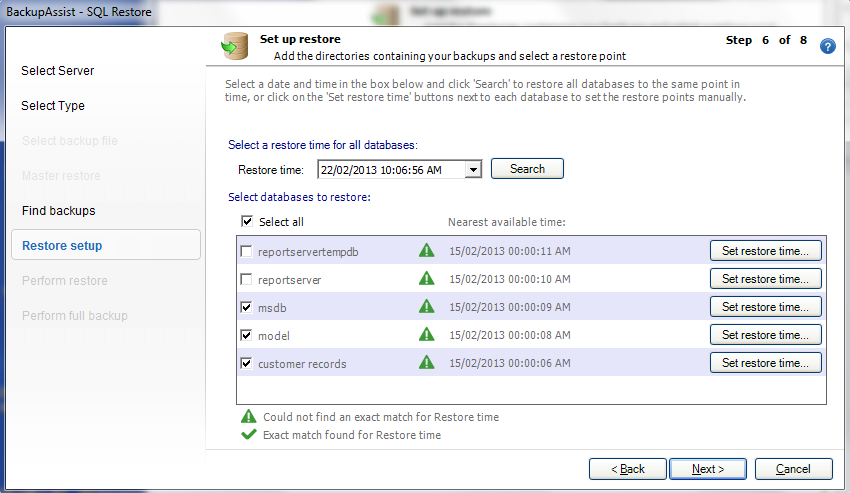850x493 pixels.
Task: Go to the Select Type step
Action: point(53,106)
